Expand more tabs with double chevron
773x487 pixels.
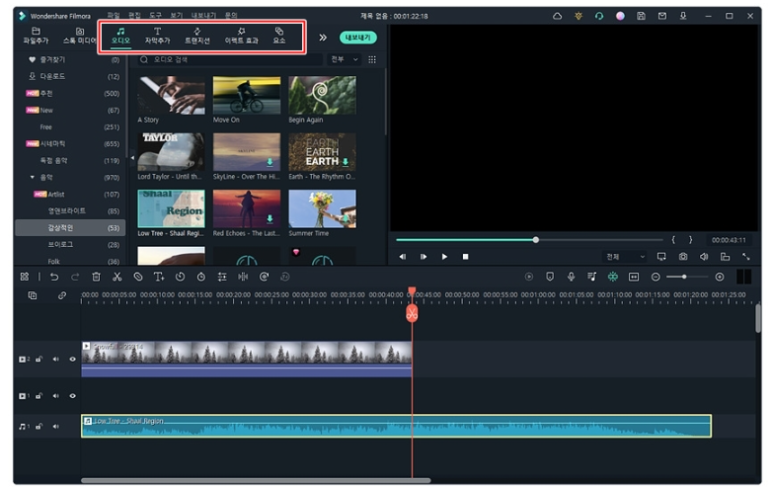(x=322, y=37)
